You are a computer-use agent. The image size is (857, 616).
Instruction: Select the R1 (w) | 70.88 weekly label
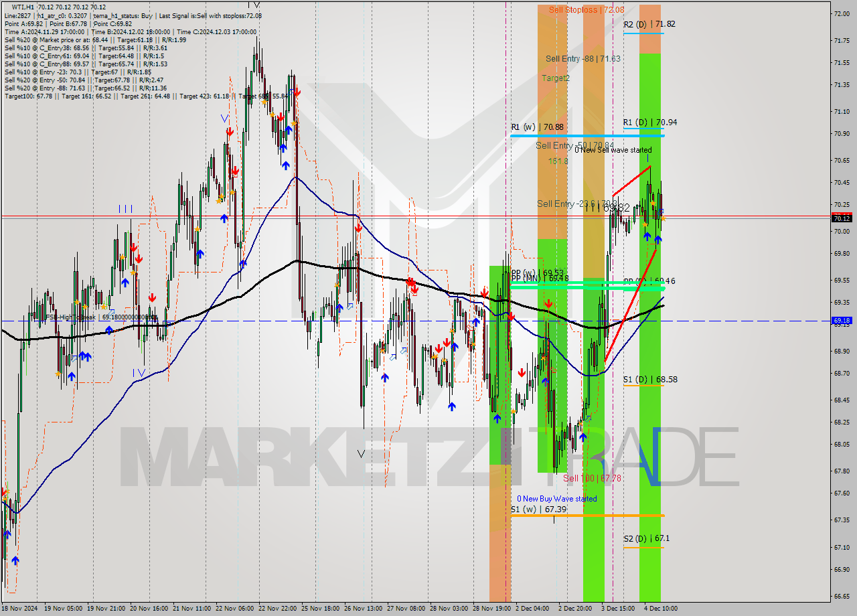coord(537,127)
